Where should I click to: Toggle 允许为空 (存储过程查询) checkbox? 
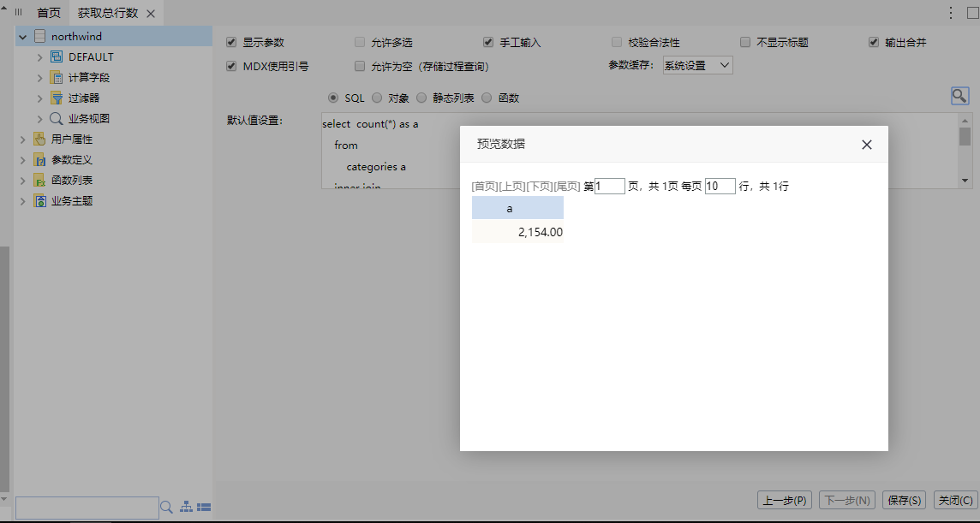pos(360,66)
